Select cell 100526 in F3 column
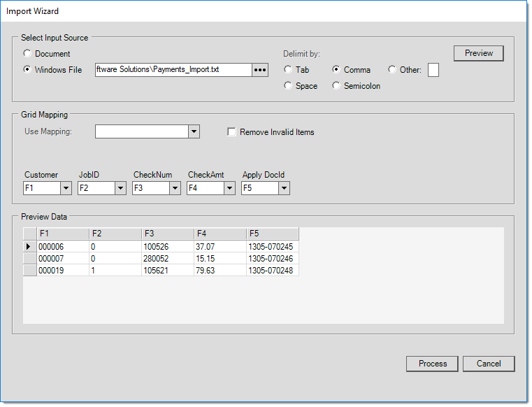 point(168,246)
